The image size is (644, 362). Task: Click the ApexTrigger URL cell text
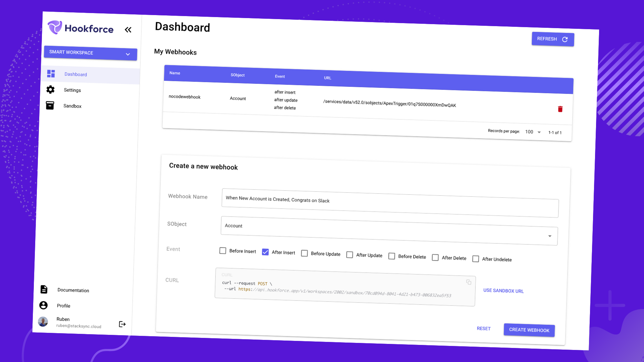389,103
